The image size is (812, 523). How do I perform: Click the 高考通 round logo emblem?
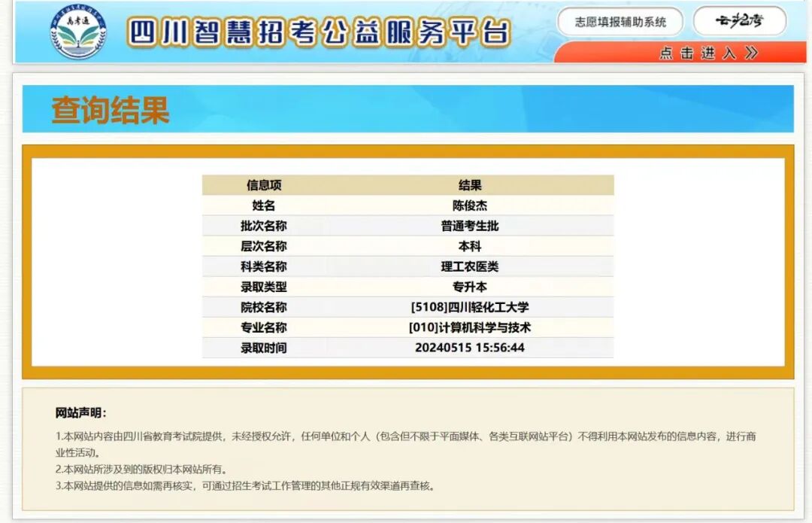coord(78,32)
